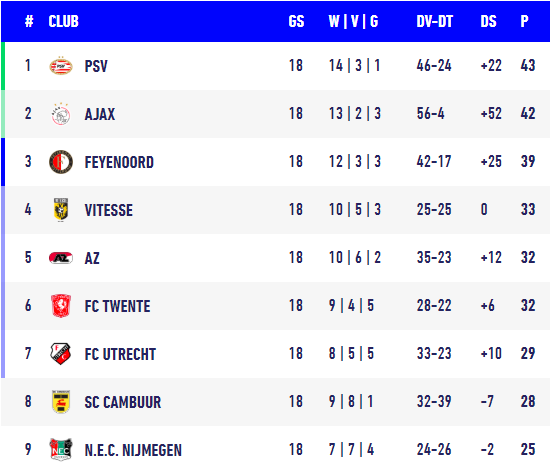550x476 pixels.
Task: Click the PSV club logo
Action: pyautogui.click(x=61, y=66)
